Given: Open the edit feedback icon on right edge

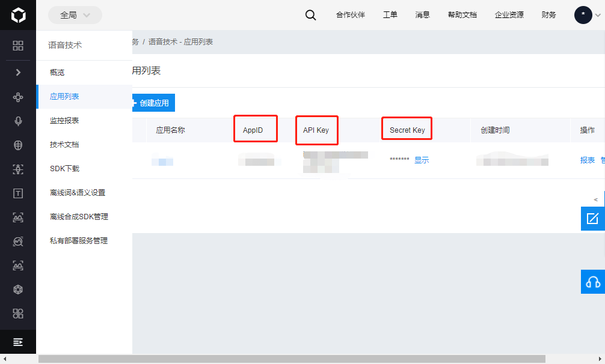Looking at the screenshot, I should 593,219.
